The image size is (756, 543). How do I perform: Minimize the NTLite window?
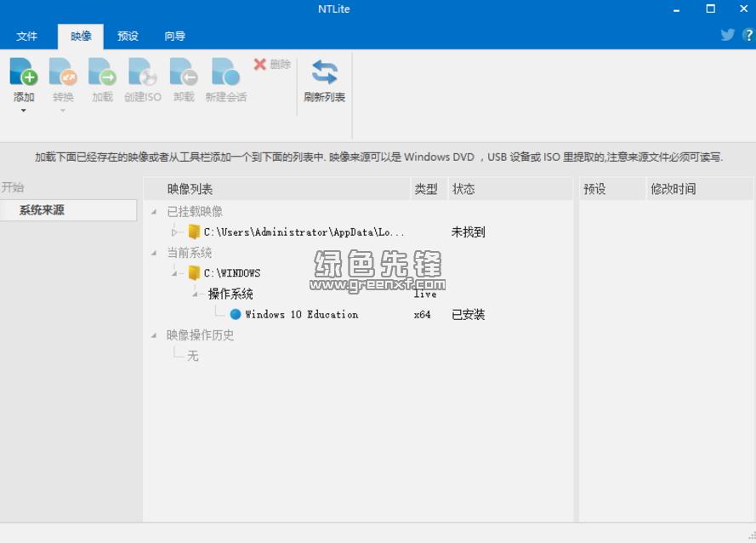[676, 9]
